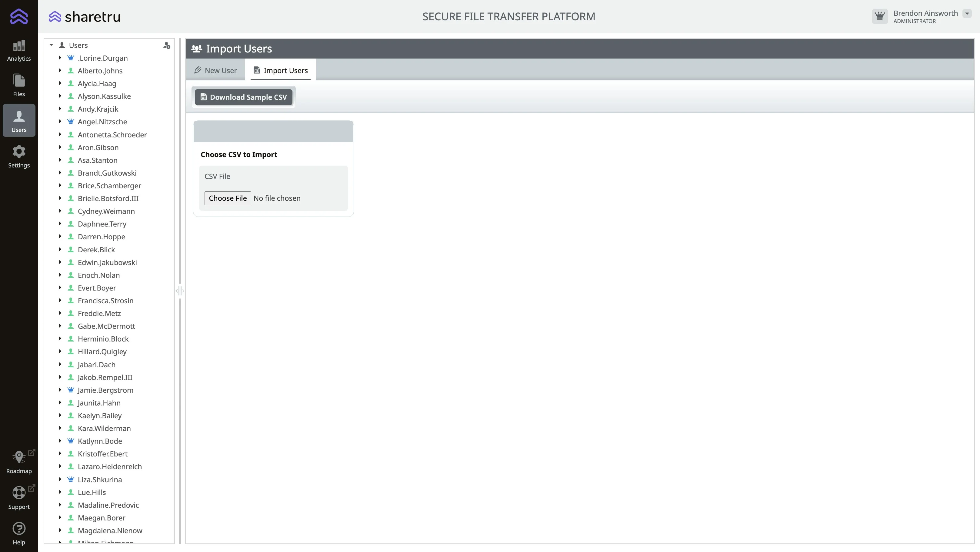
Task: Select Jamie.Bergstrom in the user tree
Action: [105, 390]
